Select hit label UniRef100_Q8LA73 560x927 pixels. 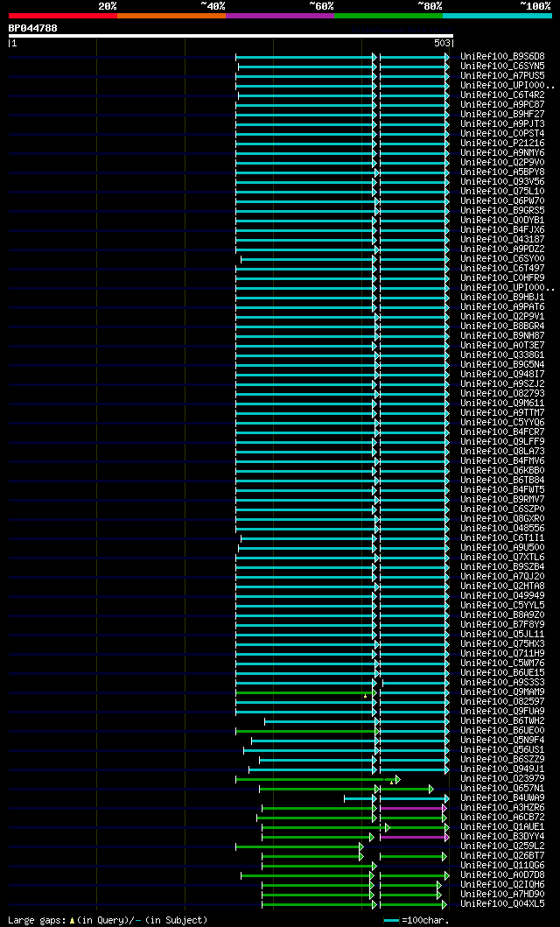503,451
